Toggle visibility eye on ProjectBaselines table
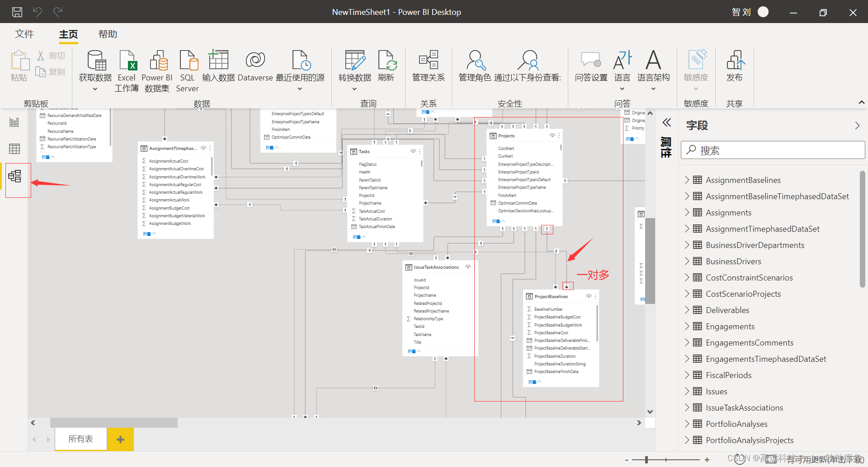This screenshot has width=868, height=467. pyautogui.click(x=589, y=296)
